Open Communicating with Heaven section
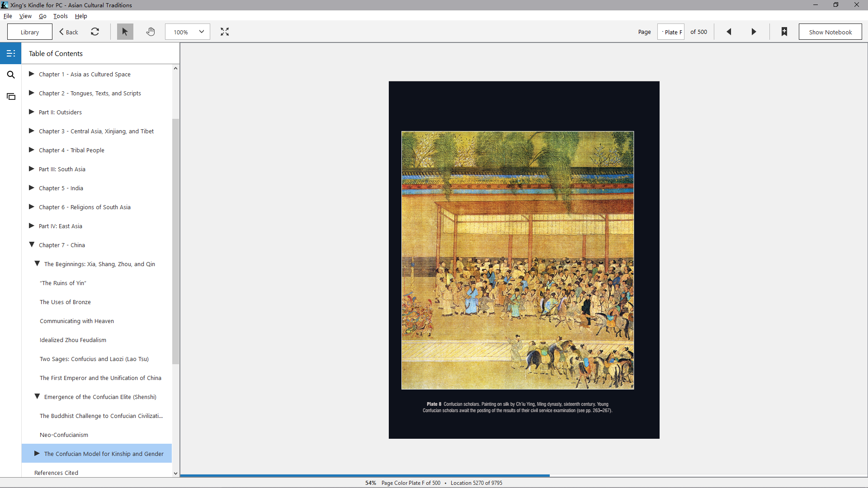 tap(77, 321)
